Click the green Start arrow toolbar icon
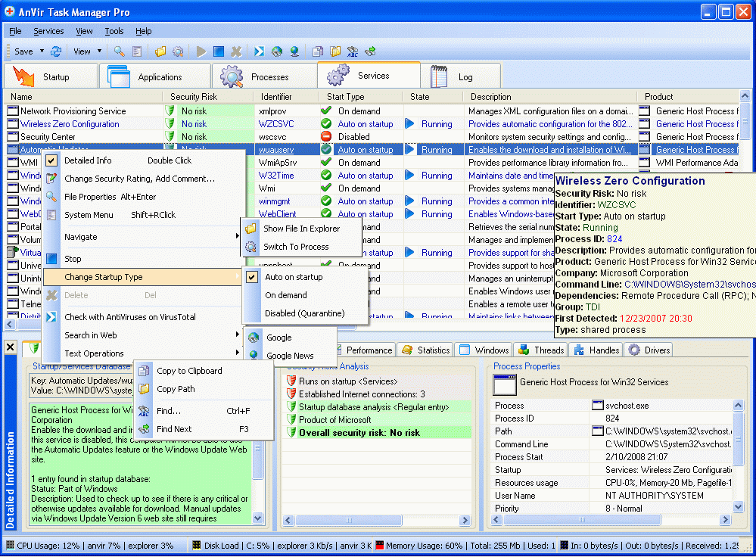The height and width of the screenshot is (557, 756). click(x=201, y=51)
